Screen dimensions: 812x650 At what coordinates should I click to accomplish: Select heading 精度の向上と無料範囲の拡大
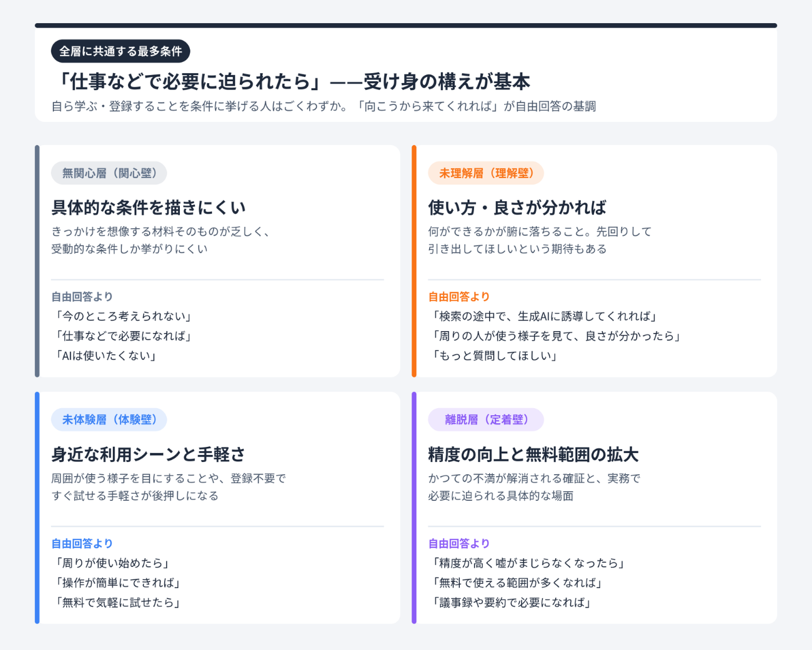[533, 454]
